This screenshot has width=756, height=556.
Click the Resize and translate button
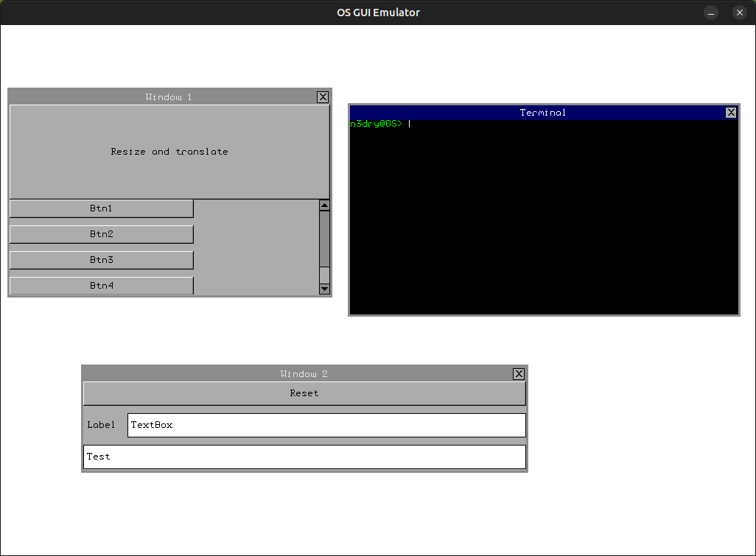coord(169,152)
